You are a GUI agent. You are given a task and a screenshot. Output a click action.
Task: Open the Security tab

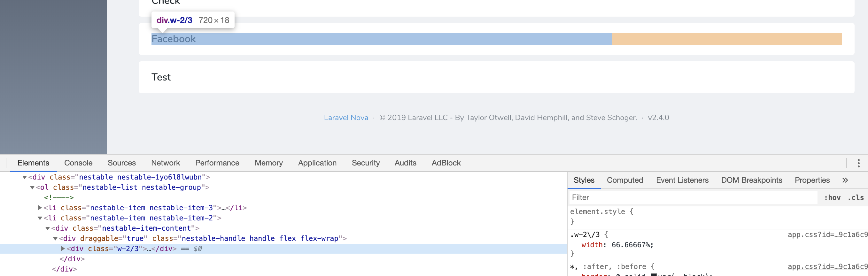[366, 163]
